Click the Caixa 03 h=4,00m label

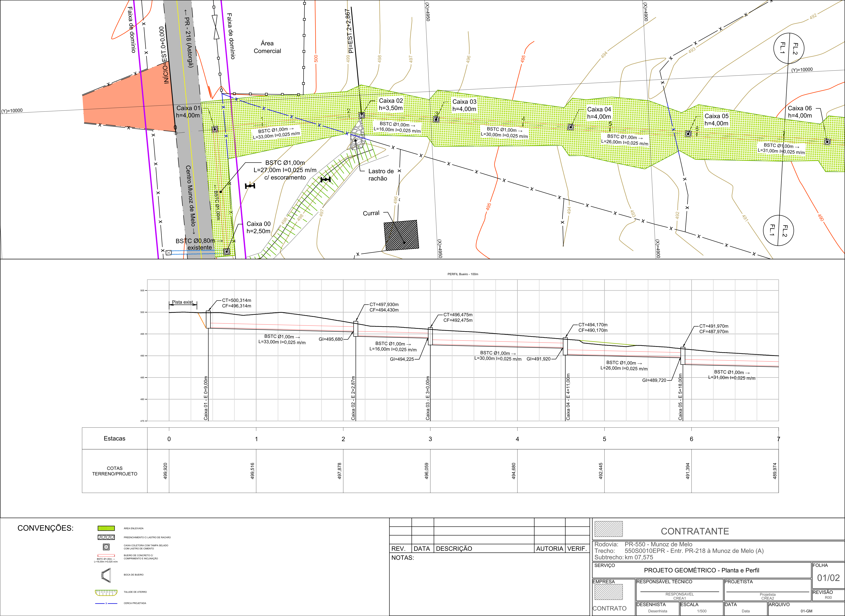click(x=464, y=105)
